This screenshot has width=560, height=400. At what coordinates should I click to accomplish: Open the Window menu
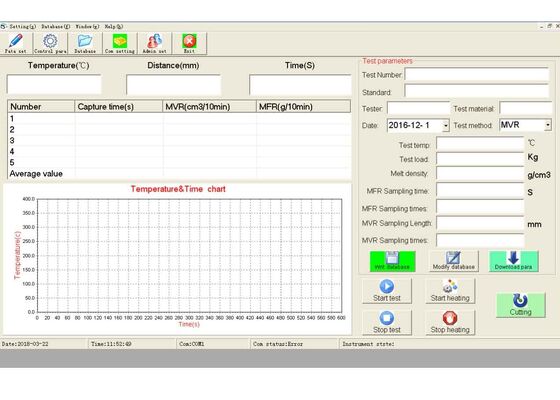point(88,26)
